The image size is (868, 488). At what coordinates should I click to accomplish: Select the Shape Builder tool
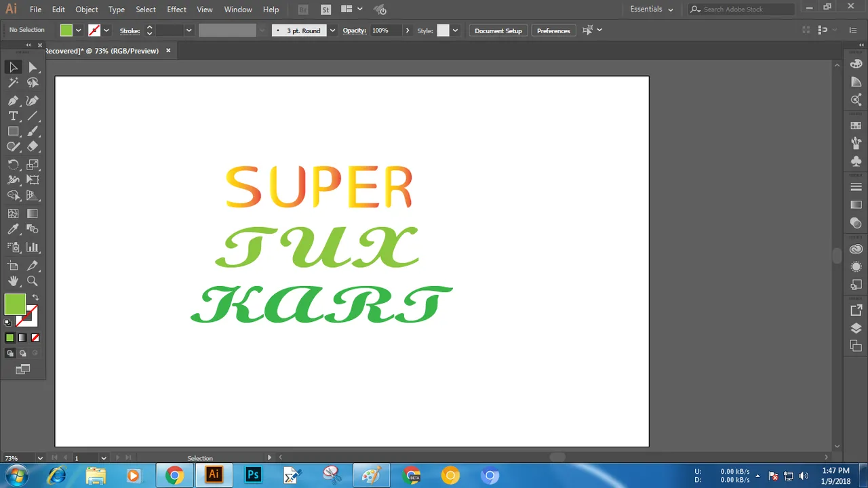[x=13, y=195]
